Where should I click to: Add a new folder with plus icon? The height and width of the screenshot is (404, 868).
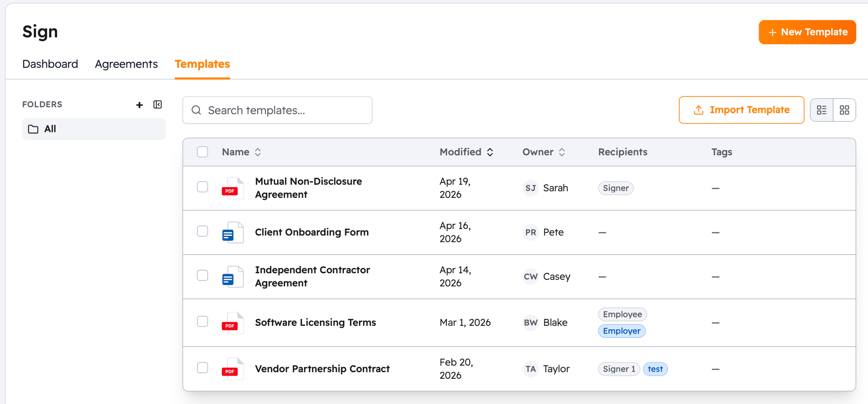pos(139,105)
